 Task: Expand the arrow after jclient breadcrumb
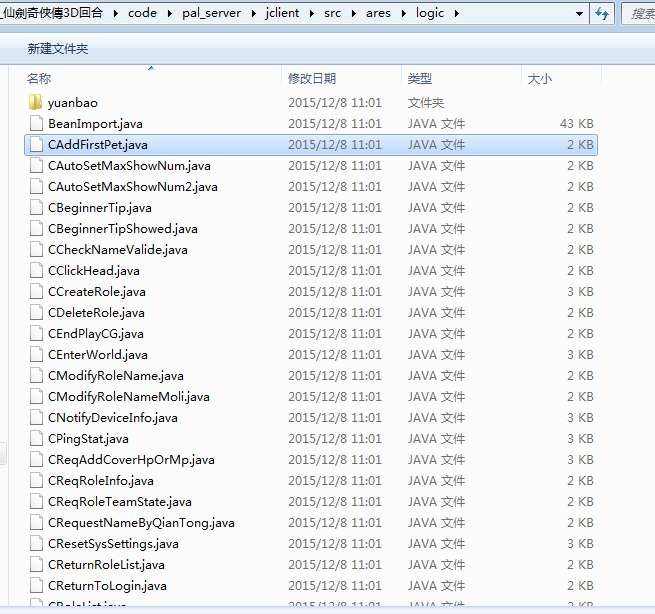pos(312,14)
